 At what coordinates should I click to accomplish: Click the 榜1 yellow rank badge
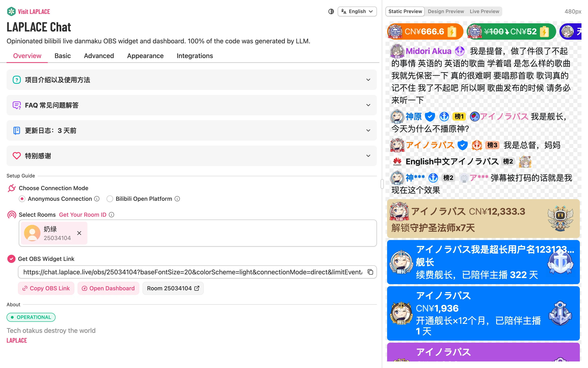(x=459, y=117)
